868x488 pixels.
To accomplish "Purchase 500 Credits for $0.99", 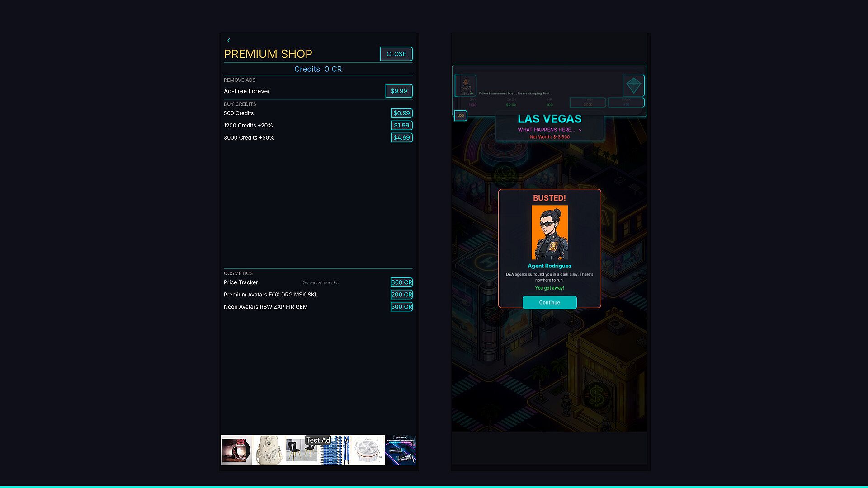I will coord(401,113).
